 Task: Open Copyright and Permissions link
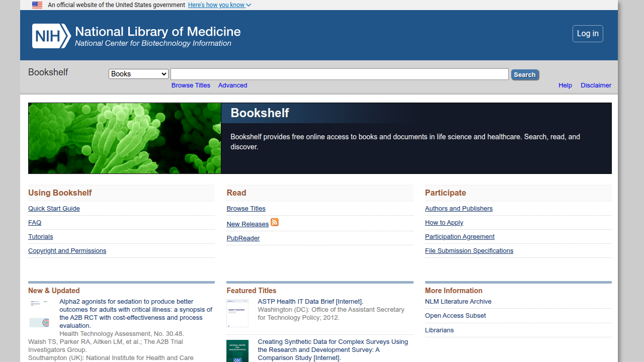67,251
